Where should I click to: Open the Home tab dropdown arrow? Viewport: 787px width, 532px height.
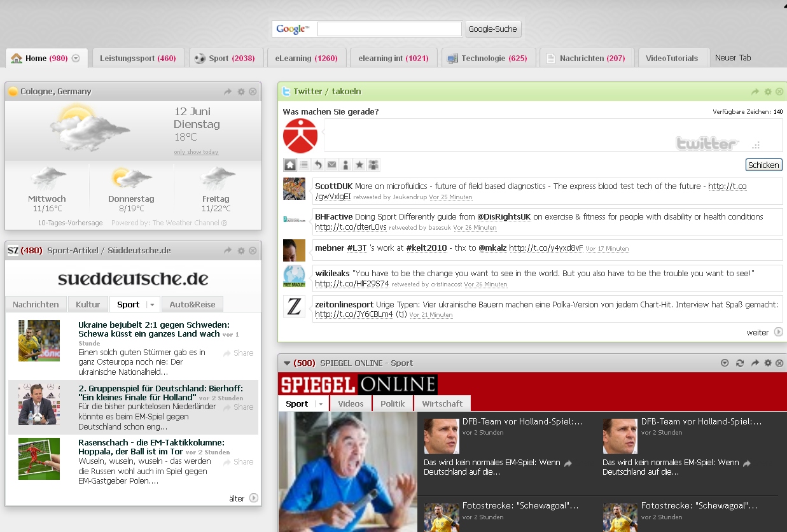pos(76,59)
